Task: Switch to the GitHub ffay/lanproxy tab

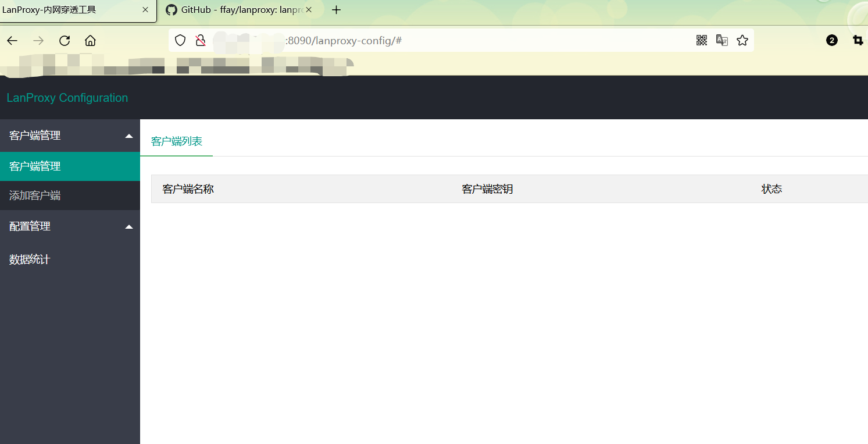Action: click(x=240, y=10)
